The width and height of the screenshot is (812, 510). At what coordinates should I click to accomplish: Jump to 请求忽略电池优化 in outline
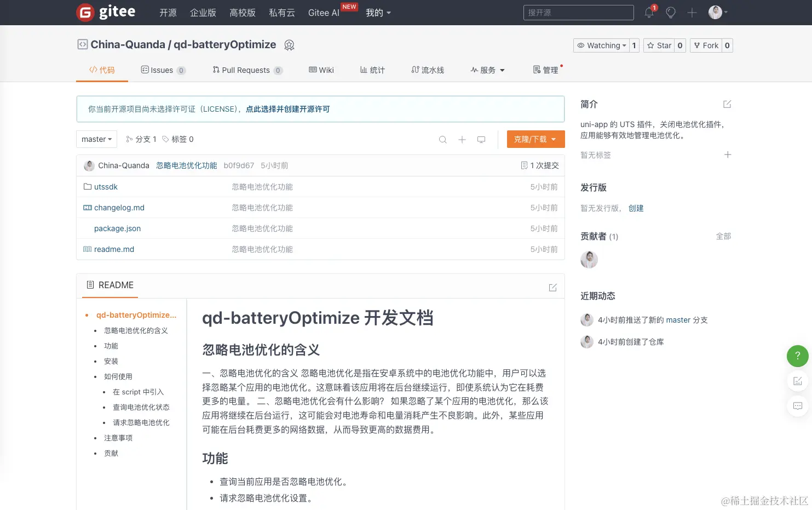click(x=141, y=423)
